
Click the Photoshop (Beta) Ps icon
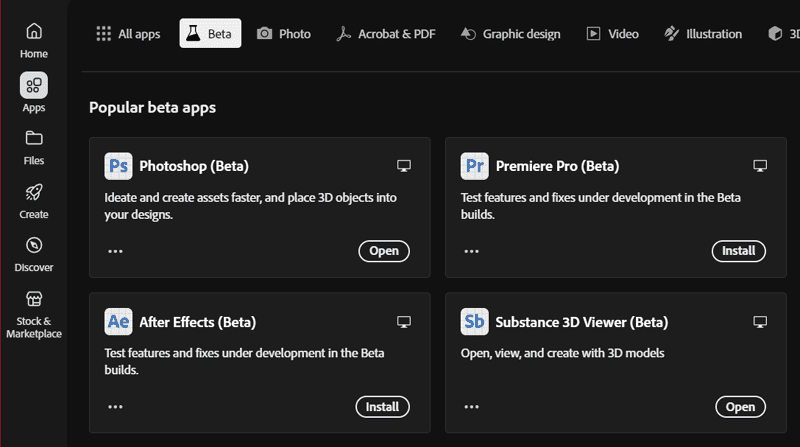(118, 166)
